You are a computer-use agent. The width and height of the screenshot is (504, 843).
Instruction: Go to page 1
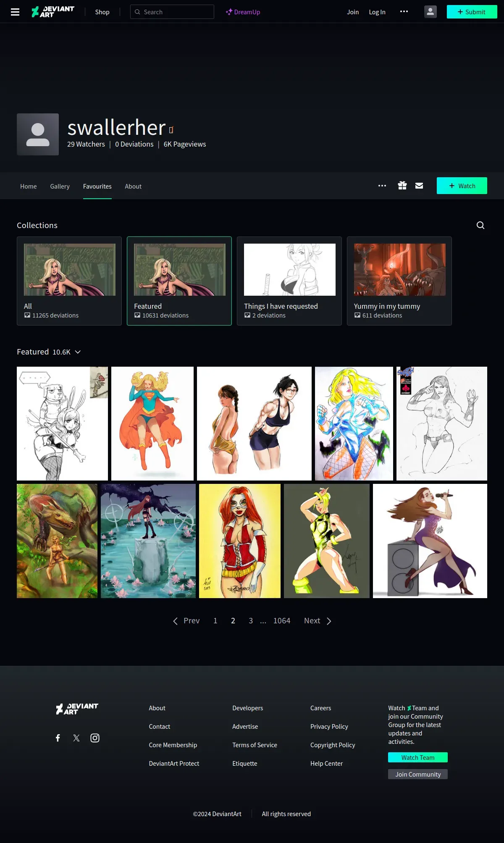215,621
